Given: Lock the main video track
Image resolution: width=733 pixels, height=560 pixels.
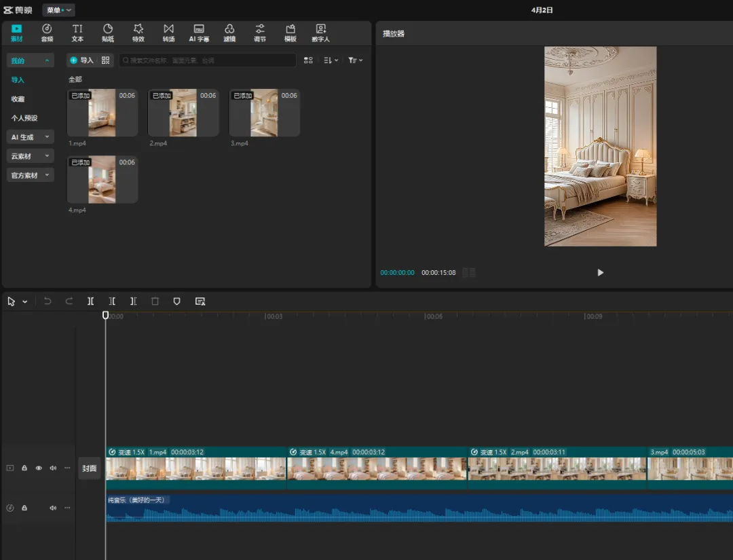Looking at the screenshot, I should pyautogui.click(x=24, y=468).
